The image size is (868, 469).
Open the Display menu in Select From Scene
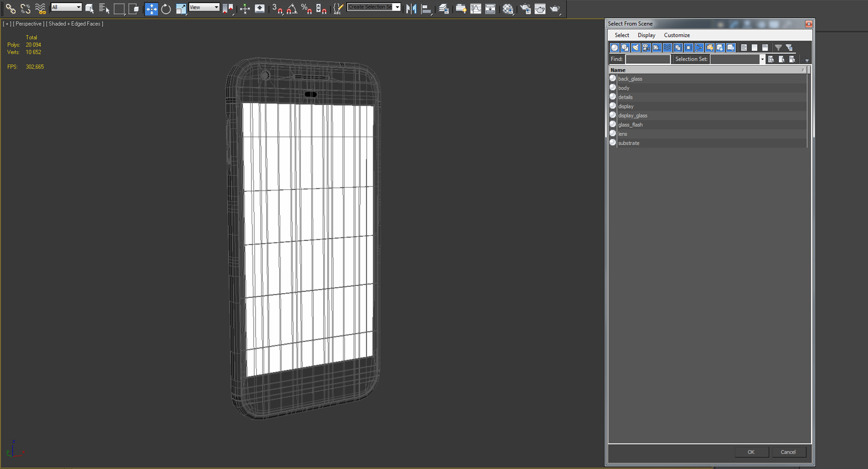tap(646, 35)
